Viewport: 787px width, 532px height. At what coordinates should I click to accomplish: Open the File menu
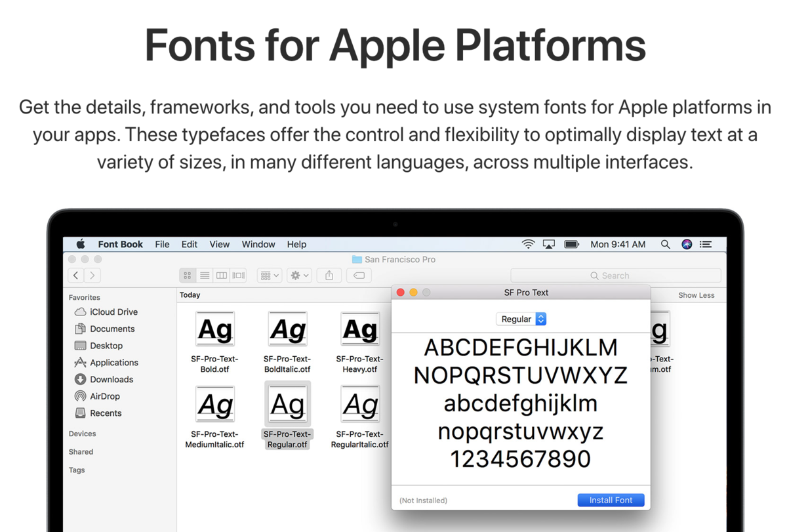coord(162,244)
